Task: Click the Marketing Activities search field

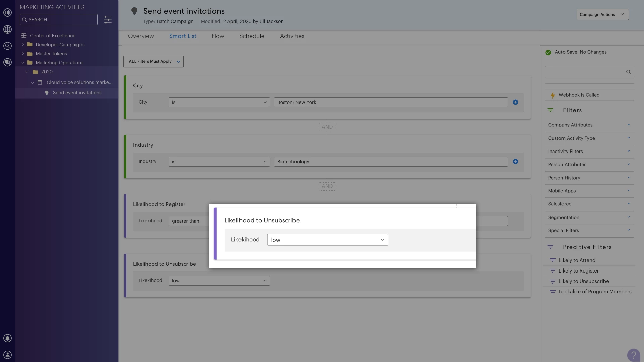Action: [x=59, y=20]
